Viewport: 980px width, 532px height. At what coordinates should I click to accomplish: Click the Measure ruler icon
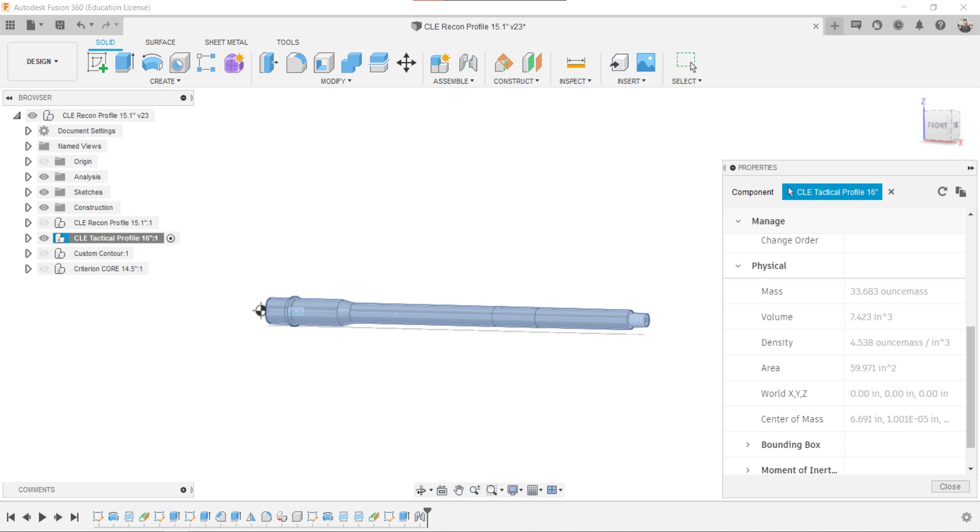[x=576, y=63]
